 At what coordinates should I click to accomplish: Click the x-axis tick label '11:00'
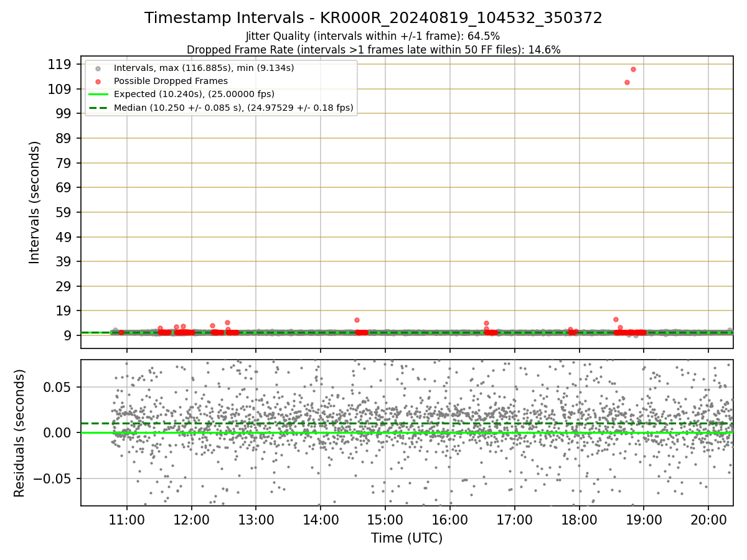(x=127, y=520)
